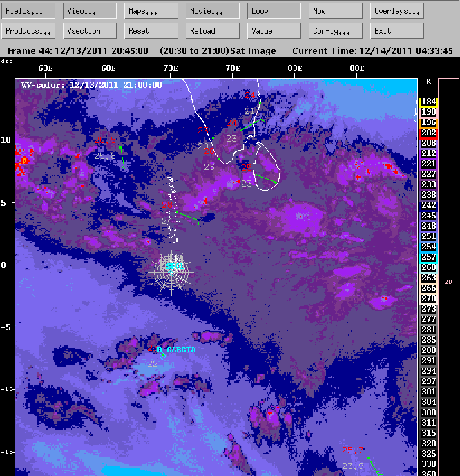Open the Overlays... menu
The height and width of the screenshot is (476, 460).
397,11
